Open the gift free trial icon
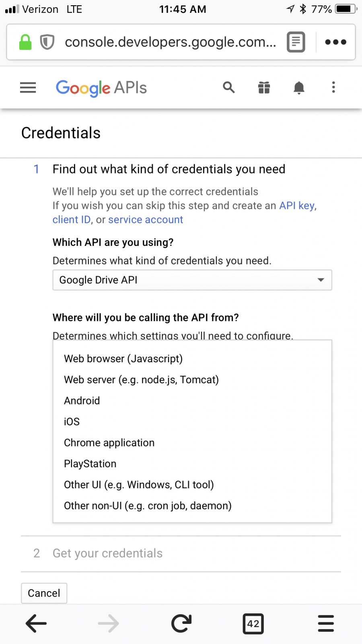Viewport: 362px width, 644px height. click(x=264, y=87)
